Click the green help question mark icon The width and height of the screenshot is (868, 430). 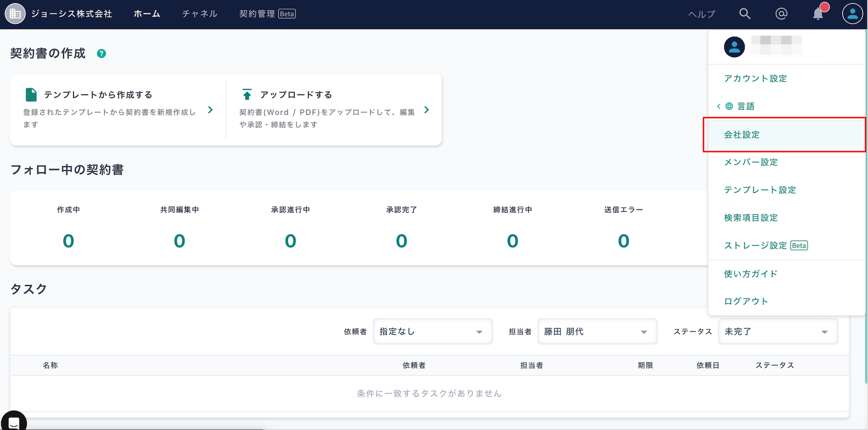[101, 53]
